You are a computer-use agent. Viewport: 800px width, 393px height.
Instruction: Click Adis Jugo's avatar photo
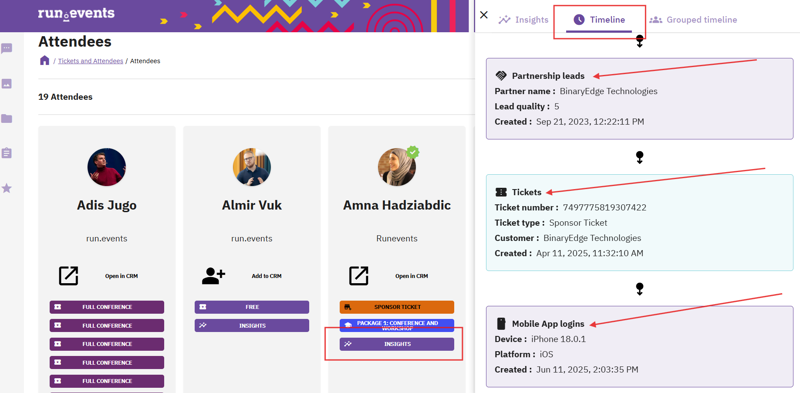pyautogui.click(x=107, y=167)
